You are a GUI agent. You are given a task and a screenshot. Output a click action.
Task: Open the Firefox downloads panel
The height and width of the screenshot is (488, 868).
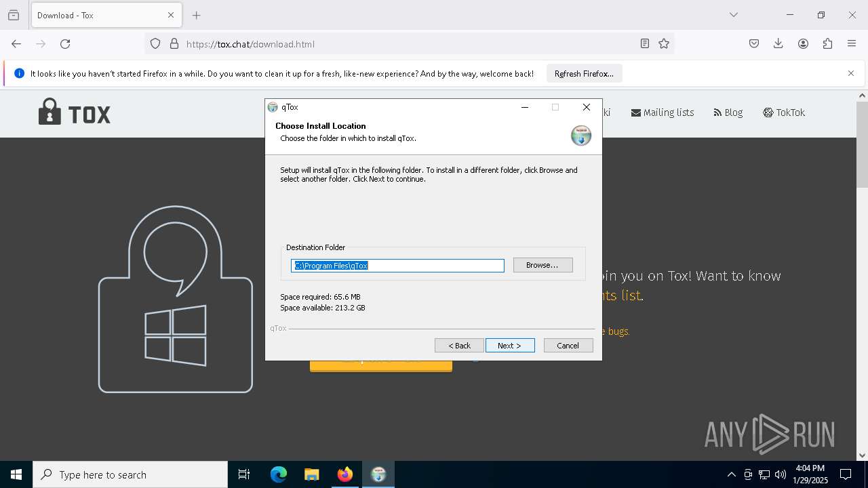click(x=778, y=44)
